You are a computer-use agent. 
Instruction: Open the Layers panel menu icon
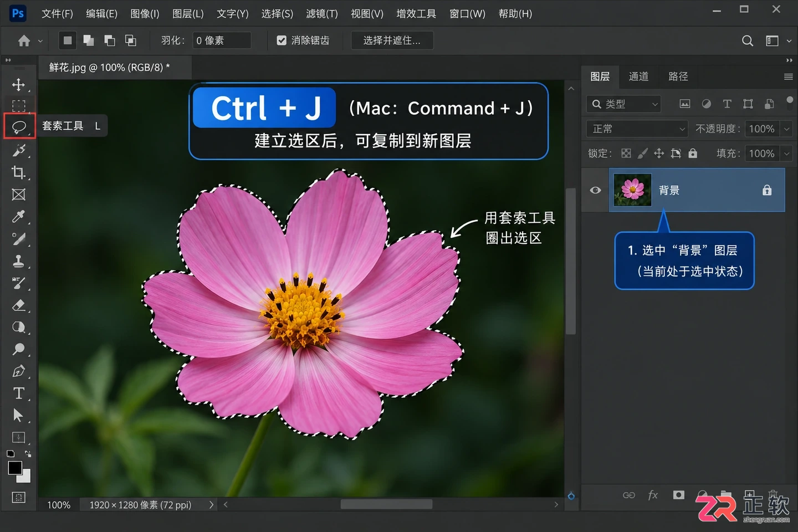(789, 76)
